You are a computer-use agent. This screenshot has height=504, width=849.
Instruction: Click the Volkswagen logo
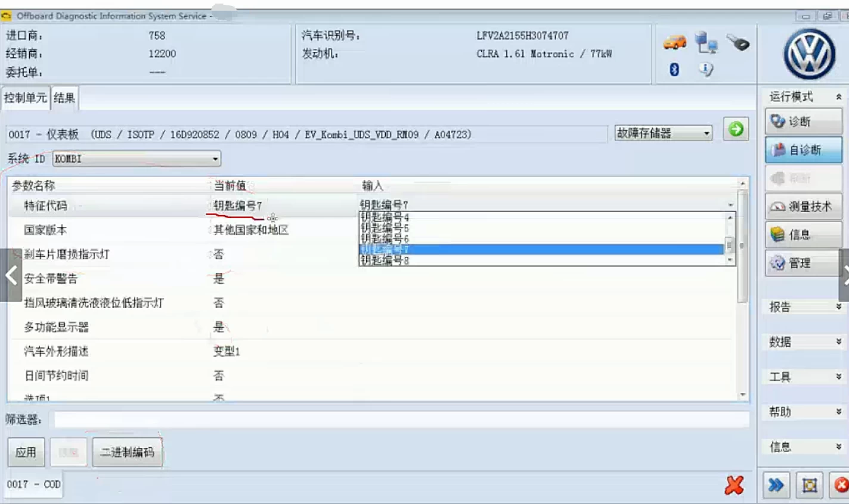point(809,54)
